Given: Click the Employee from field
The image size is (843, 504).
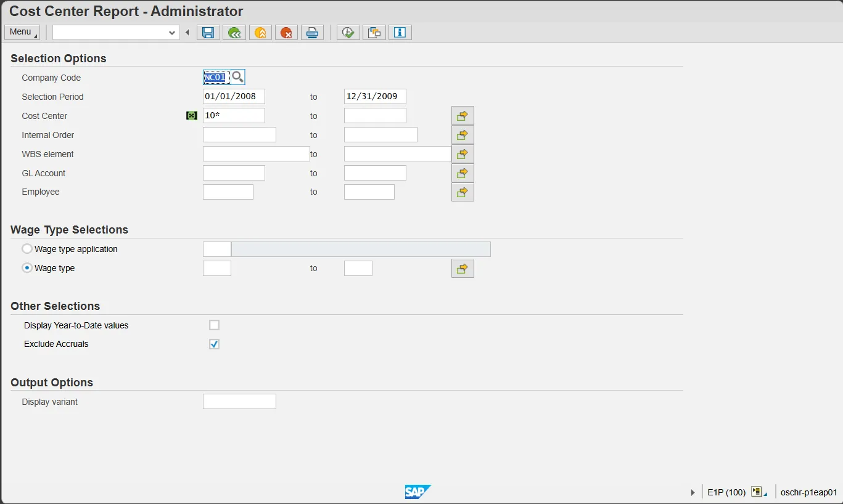Looking at the screenshot, I should tap(228, 192).
